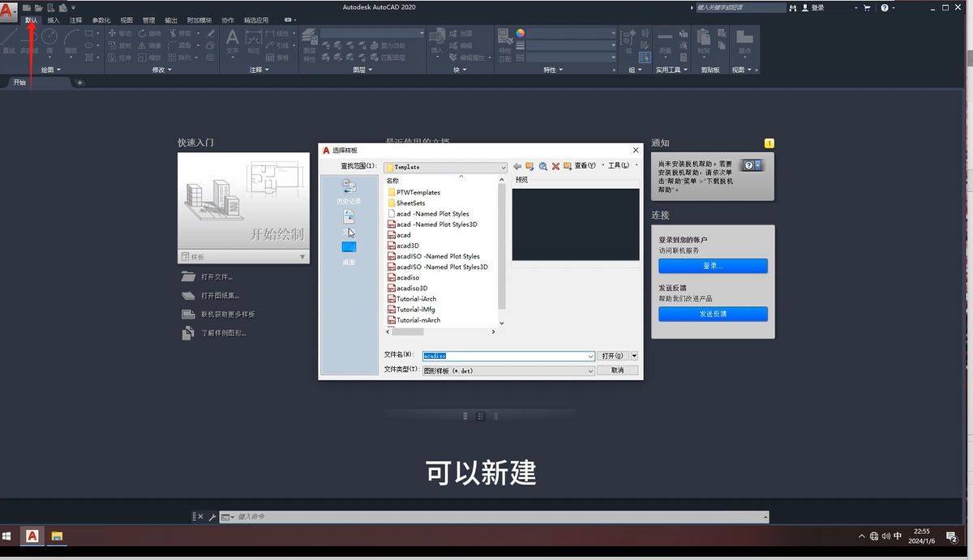
Task: Select the Circle (圆) draw tool
Action: [x=49, y=41]
